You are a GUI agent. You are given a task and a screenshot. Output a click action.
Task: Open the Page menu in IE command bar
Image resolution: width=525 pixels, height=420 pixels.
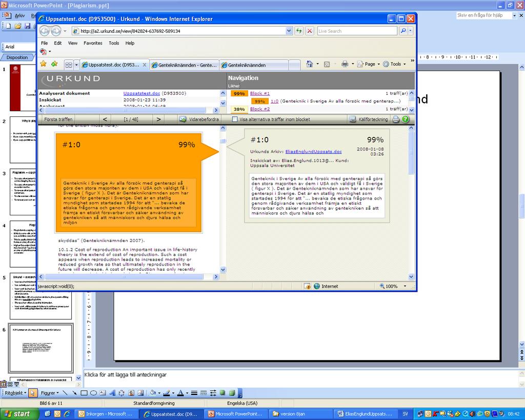369,64
